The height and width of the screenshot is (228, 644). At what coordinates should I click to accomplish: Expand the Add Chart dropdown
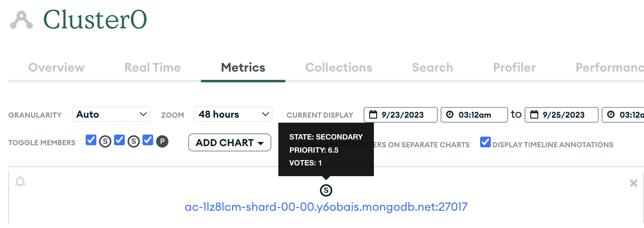[229, 143]
